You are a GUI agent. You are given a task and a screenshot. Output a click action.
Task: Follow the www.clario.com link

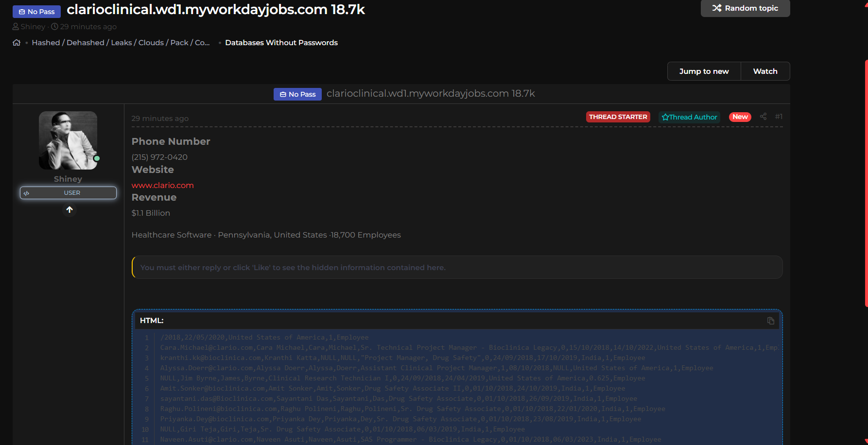click(162, 185)
